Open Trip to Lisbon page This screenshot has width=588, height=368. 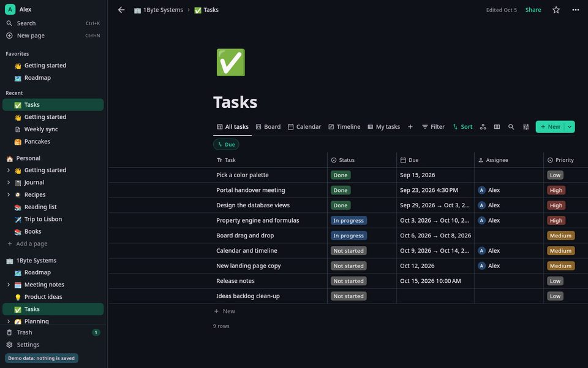(x=53, y=220)
